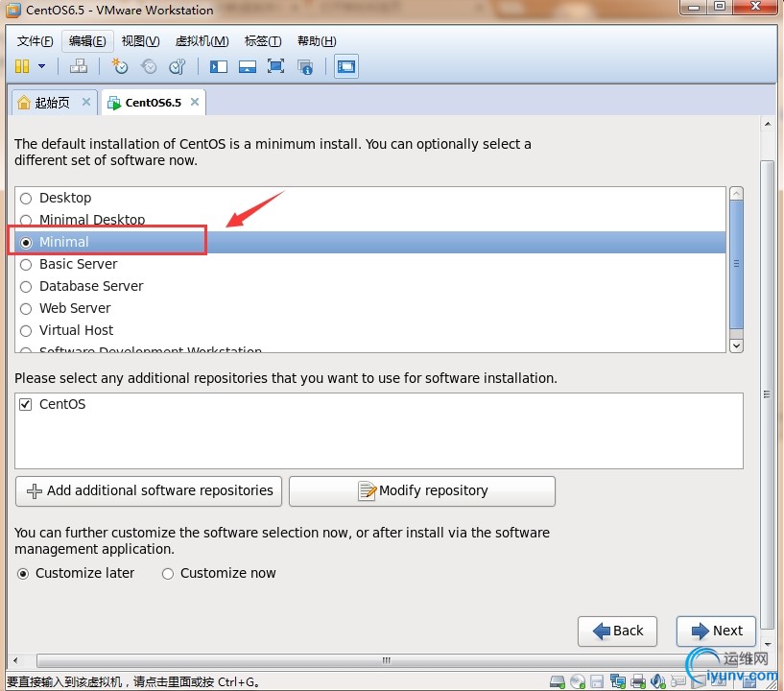Choose the Web Server option
The image size is (784, 691).
(370, 308)
